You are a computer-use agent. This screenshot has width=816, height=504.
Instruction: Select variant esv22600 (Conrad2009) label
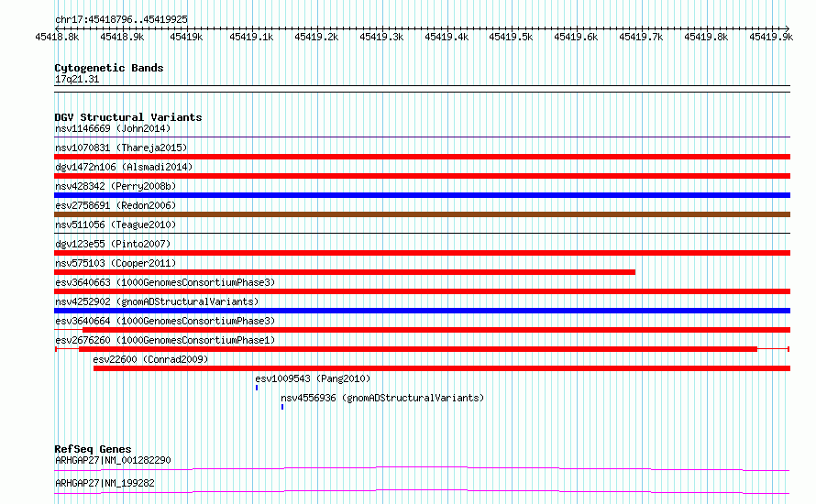[x=150, y=359]
